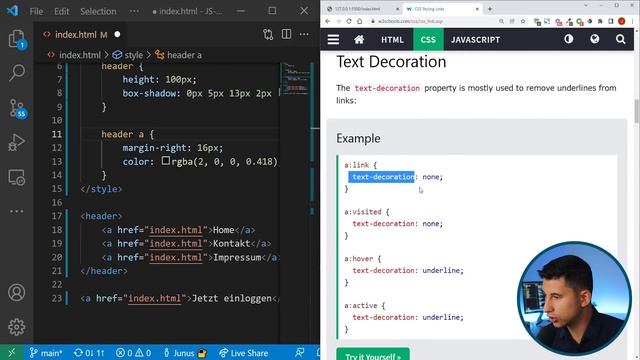Open the Source Control view
The width and height of the screenshot is (640, 360).
pyautogui.click(x=17, y=109)
